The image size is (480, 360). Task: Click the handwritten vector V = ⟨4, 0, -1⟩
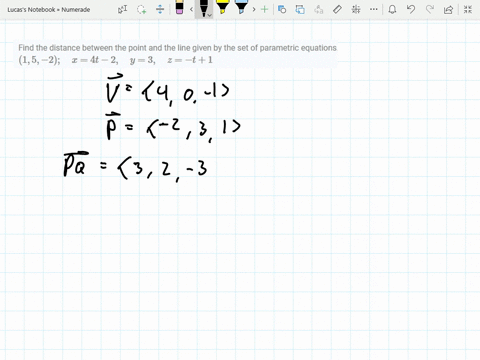167,89
